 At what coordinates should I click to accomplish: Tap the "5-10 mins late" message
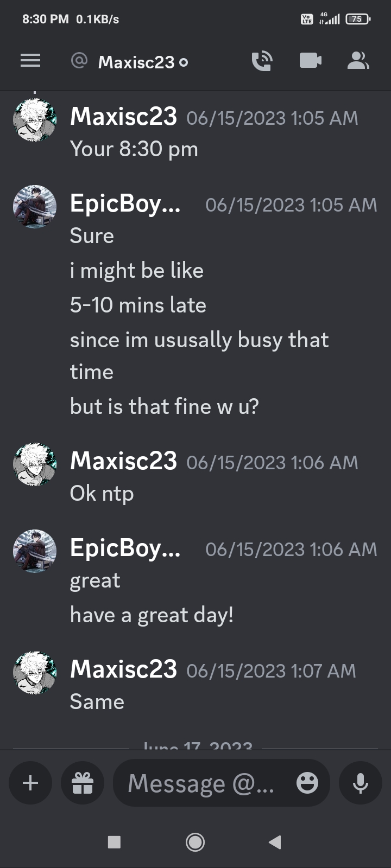[138, 305]
